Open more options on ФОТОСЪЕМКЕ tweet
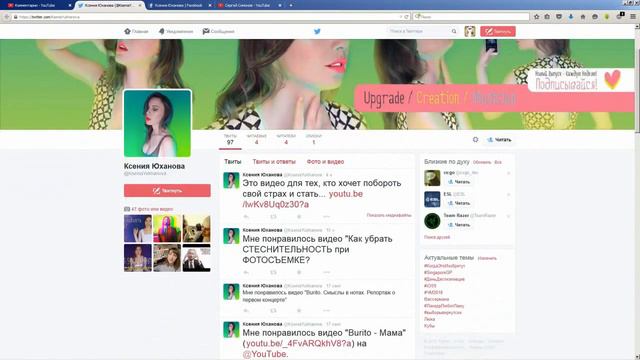Viewport: 640px width, 360px height. [326, 272]
